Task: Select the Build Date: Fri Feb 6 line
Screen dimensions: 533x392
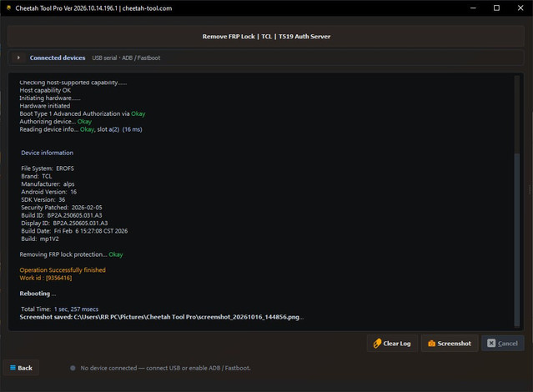Action: 74,231
